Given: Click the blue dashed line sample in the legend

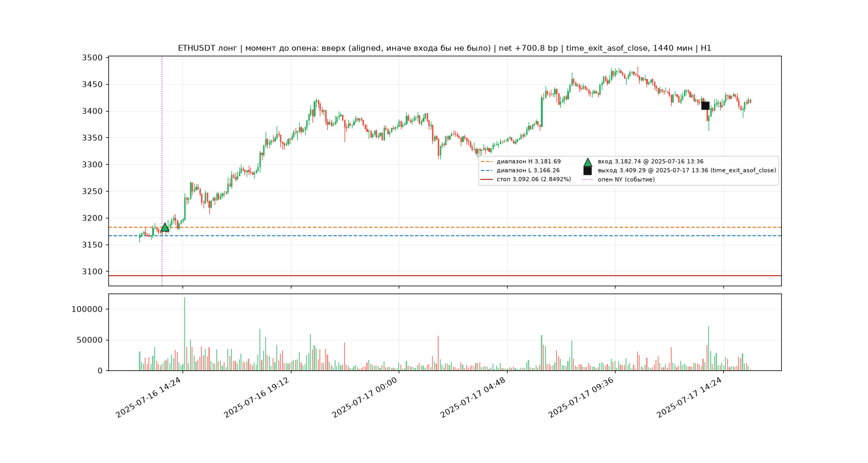Looking at the screenshot, I should pos(487,170).
